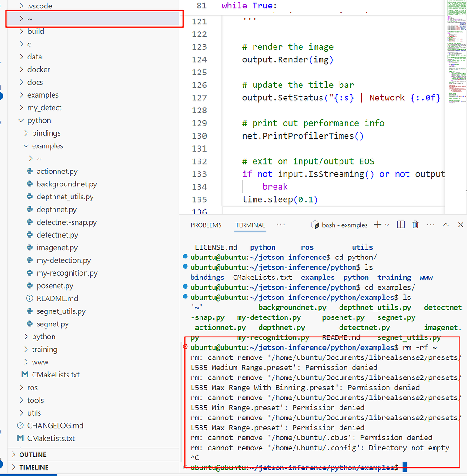Show hidden panel tabs via ellipsis after TERMINAL
The height and width of the screenshot is (476, 467).
point(280,225)
